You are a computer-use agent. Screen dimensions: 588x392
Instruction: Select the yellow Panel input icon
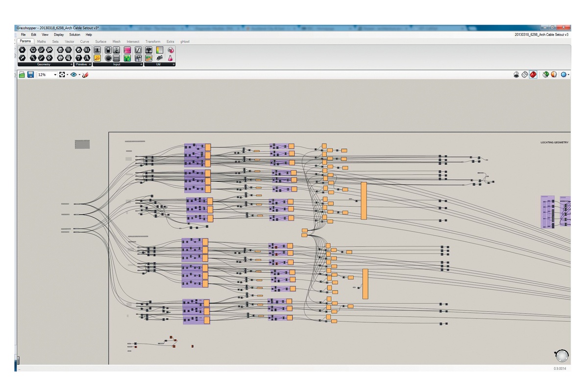[x=97, y=58]
